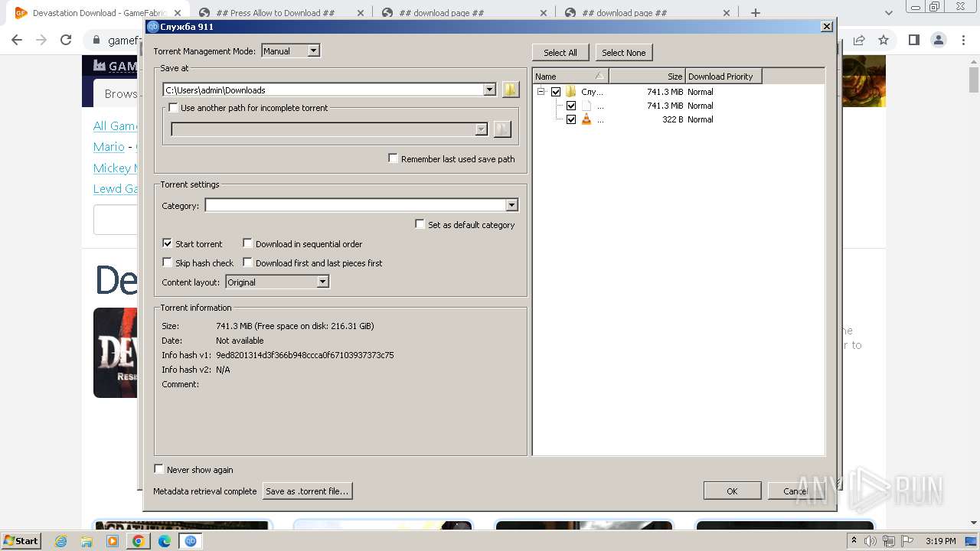Open Chrome profile avatar menu

939,40
